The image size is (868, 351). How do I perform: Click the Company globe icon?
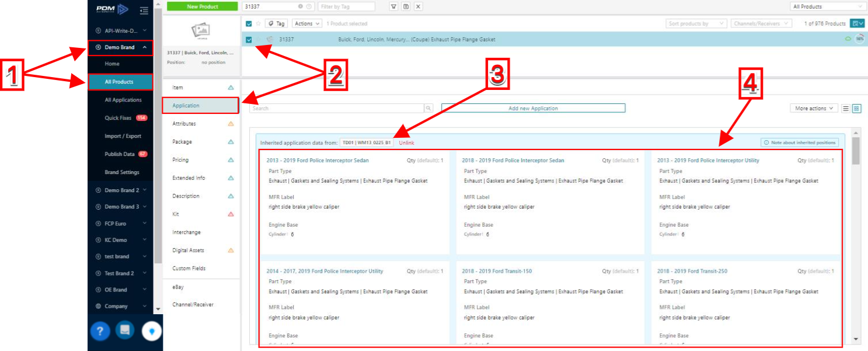[98, 306]
